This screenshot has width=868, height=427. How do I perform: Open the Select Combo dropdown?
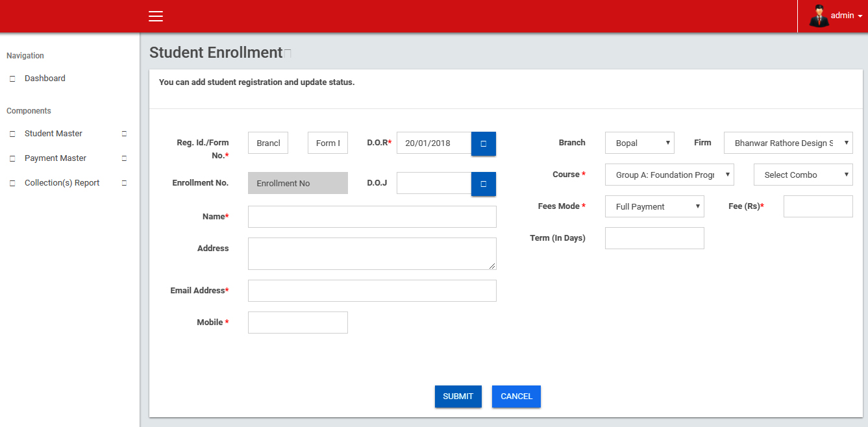coord(803,175)
